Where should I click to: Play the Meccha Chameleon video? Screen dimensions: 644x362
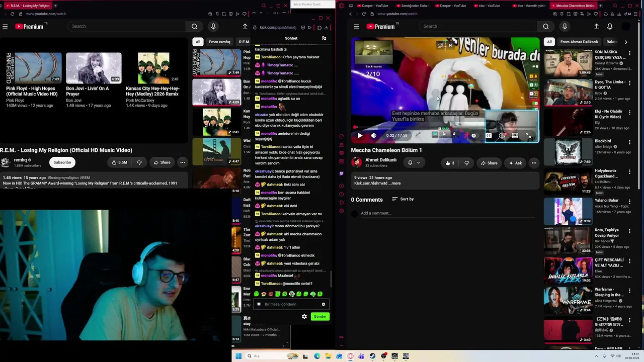click(x=360, y=135)
